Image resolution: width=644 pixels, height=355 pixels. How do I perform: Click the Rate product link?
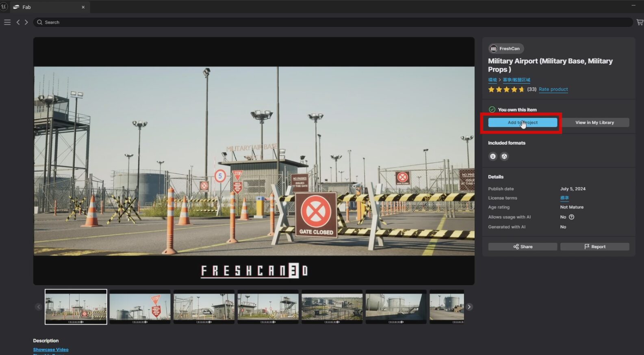(553, 89)
